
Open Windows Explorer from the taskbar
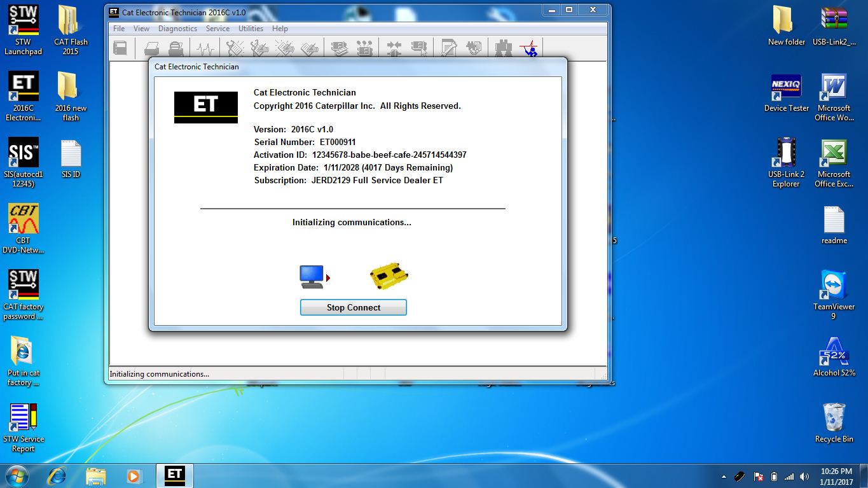96,475
